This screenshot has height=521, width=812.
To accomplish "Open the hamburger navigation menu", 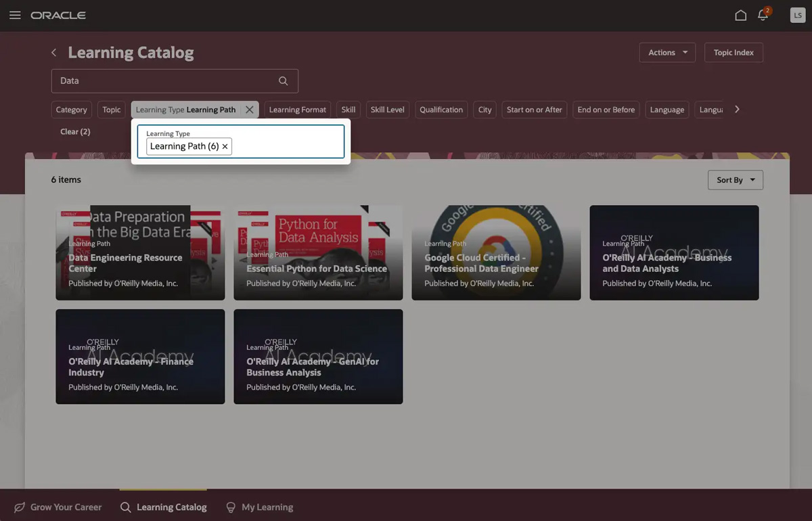I will (15, 15).
